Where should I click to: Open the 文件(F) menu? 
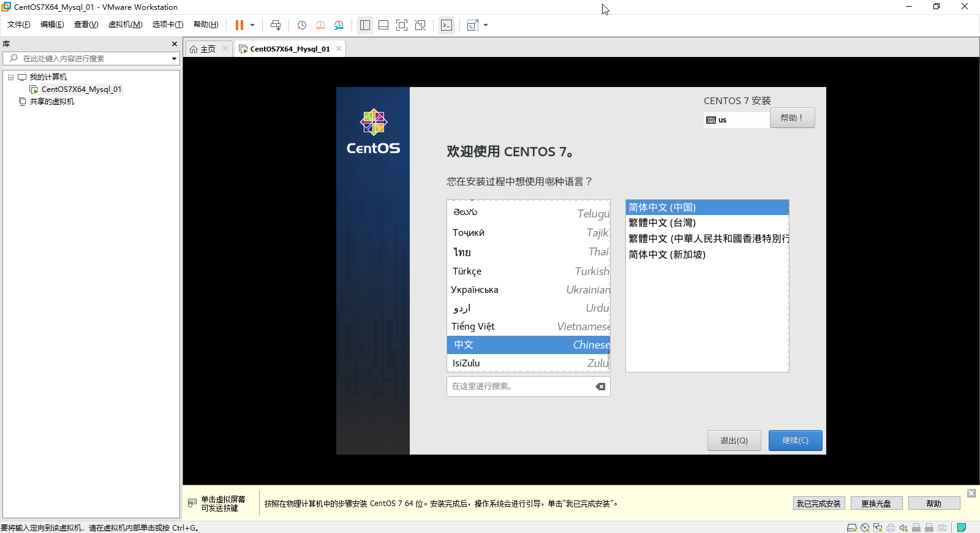[19, 25]
